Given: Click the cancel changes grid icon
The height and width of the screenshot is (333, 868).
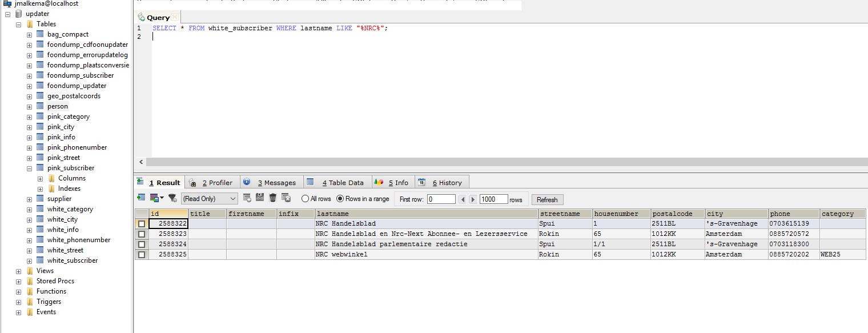Looking at the screenshot, I should tap(286, 198).
